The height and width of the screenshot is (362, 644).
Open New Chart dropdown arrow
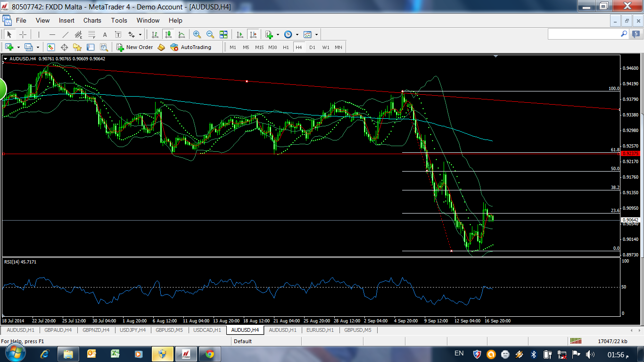point(18,47)
